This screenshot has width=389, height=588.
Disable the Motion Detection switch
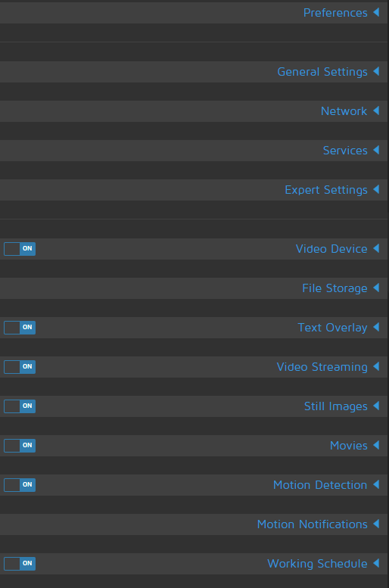(20, 485)
